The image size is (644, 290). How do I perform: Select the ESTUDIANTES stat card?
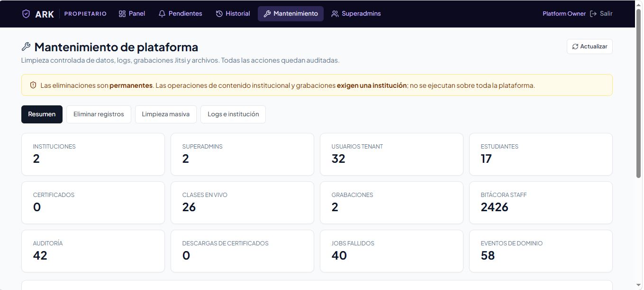pos(541,154)
